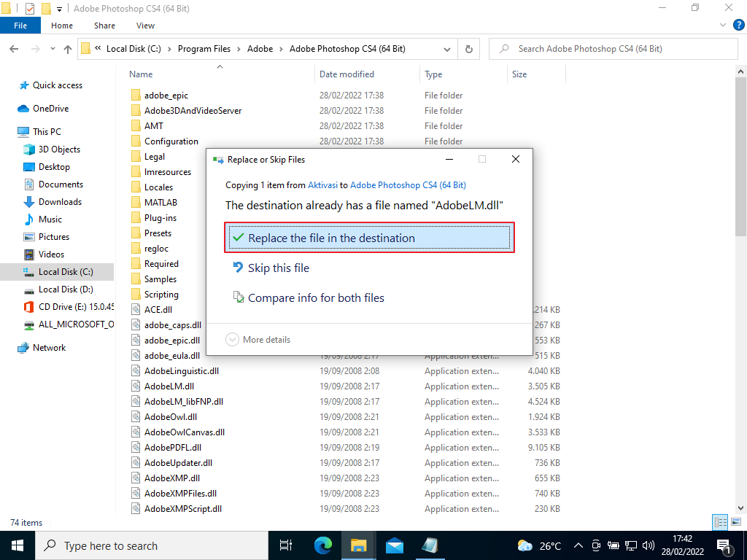Open Photoshop from the taskbar
Screen dimensions: 747x560
click(x=430, y=545)
